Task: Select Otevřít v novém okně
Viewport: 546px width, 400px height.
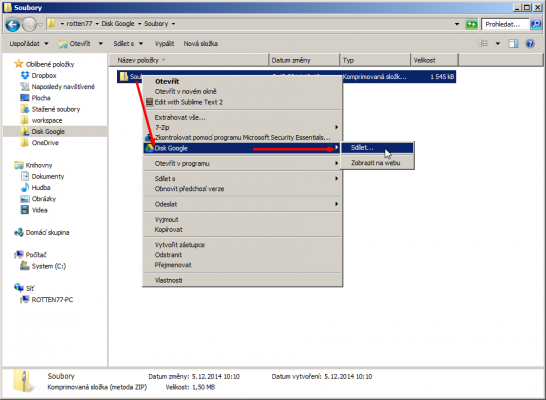Action: click(x=242, y=92)
